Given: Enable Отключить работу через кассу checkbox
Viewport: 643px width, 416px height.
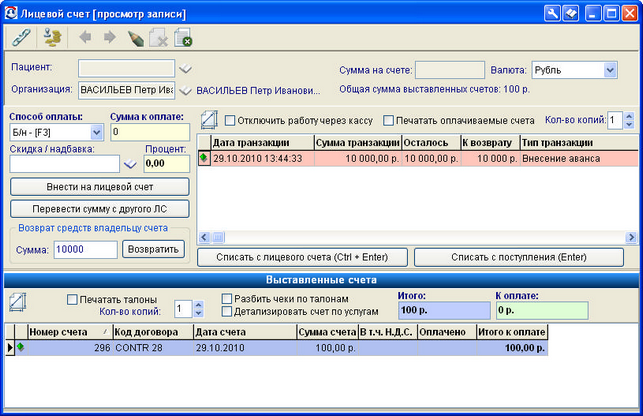Looking at the screenshot, I should [230, 121].
